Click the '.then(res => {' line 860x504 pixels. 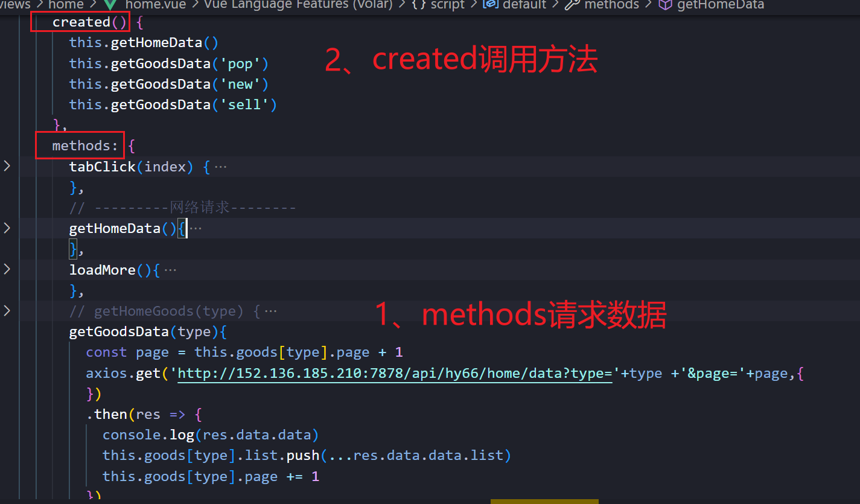(x=144, y=415)
